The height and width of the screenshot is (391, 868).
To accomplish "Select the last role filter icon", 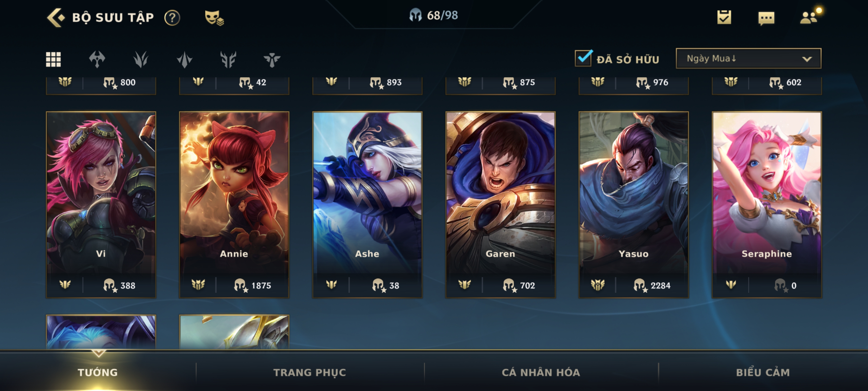I will (x=272, y=59).
